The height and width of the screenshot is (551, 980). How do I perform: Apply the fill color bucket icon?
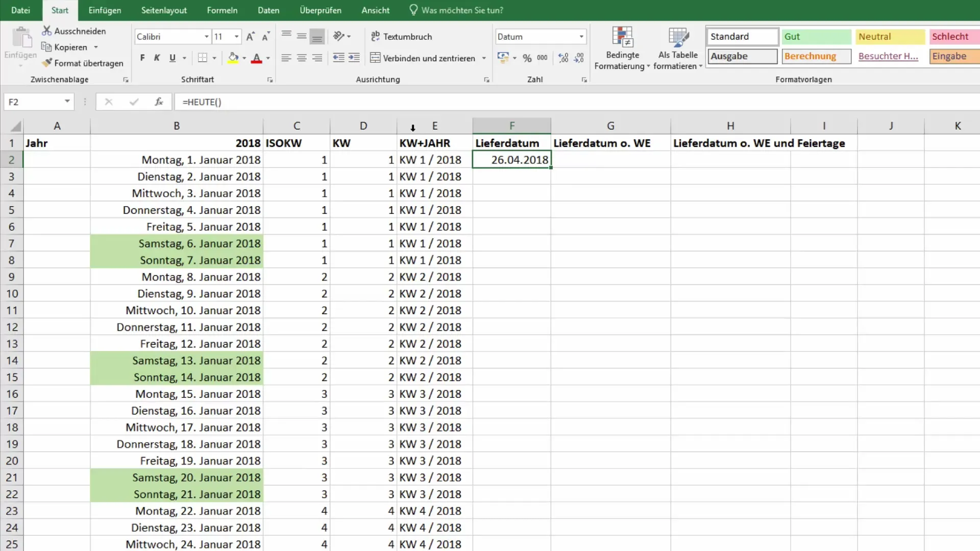tap(233, 58)
